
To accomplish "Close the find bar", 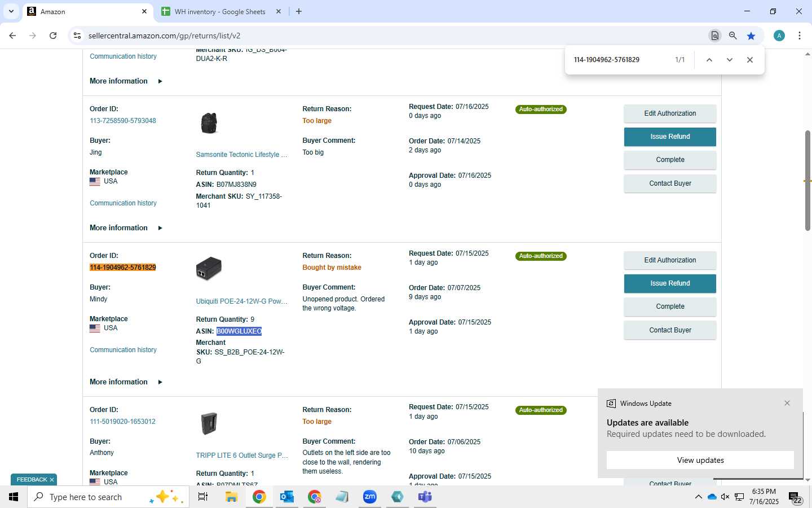I will point(750,60).
